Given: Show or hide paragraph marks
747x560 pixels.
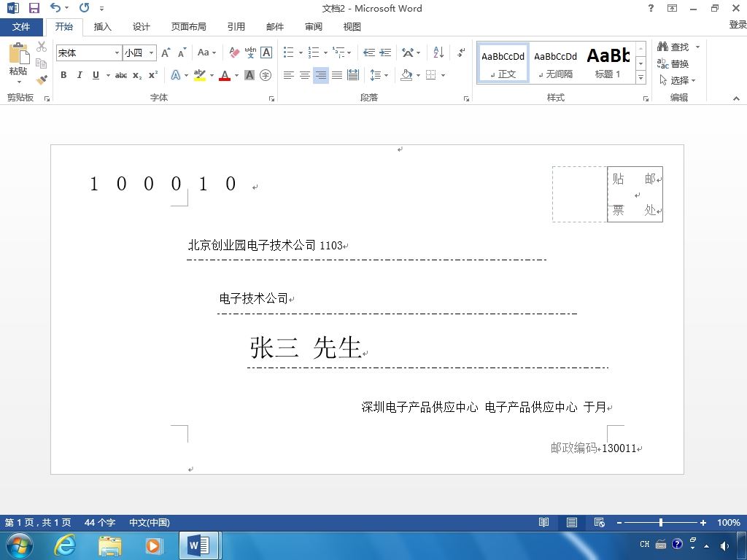Looking at the screenshot, I should point(461,52).
